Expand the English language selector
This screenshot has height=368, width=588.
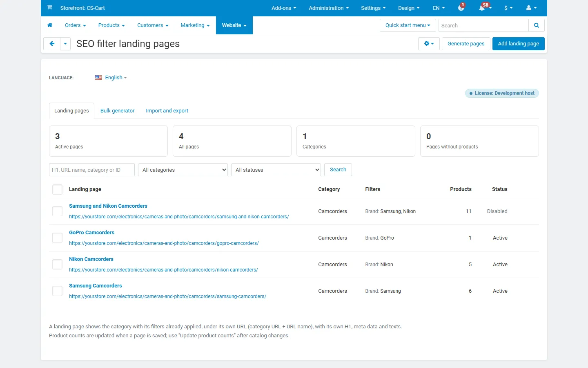(x=116, y=78)
